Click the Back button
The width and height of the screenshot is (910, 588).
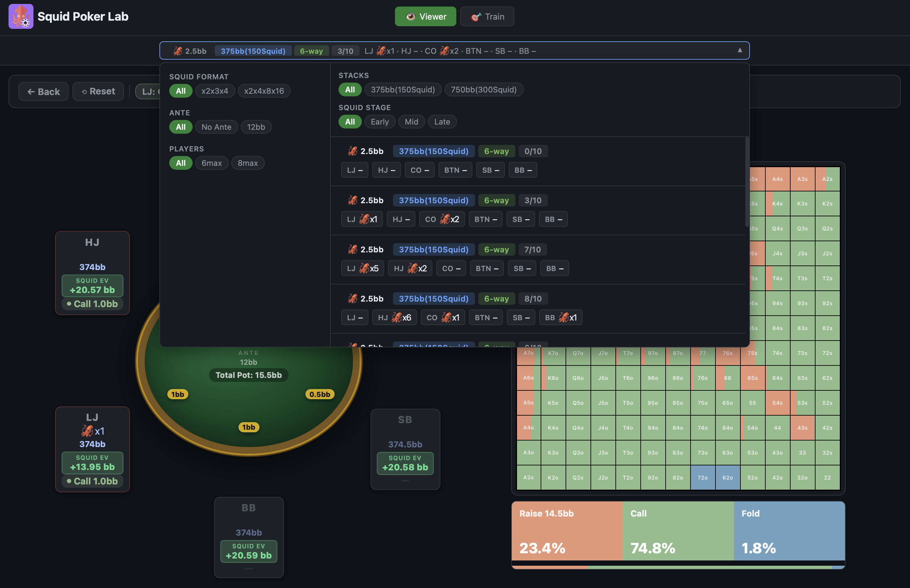click(43, 91)
